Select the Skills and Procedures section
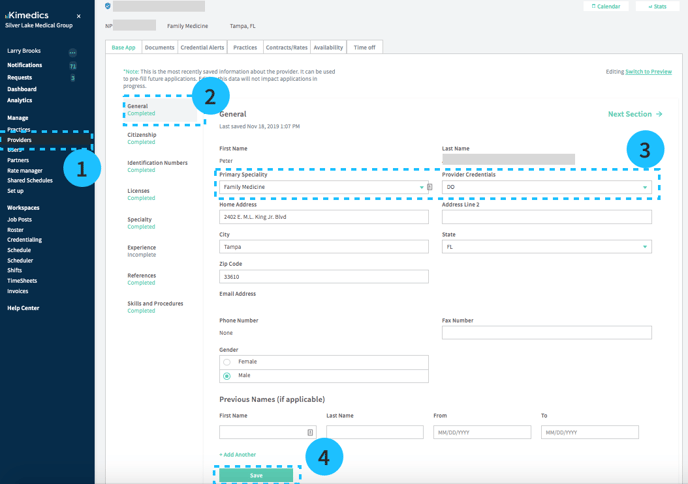This screenshot has height=484, width=688. pyautogui.click(x=155, y=307)
